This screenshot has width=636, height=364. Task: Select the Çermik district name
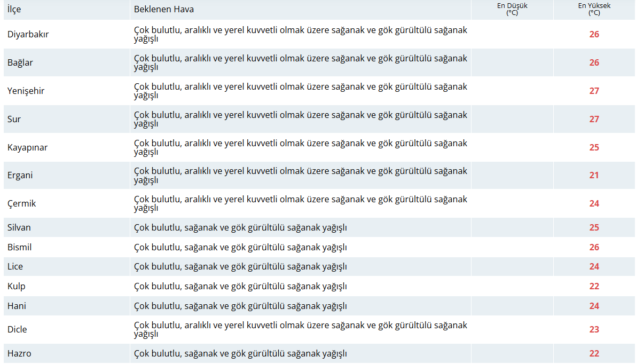(x=21, y=203)
